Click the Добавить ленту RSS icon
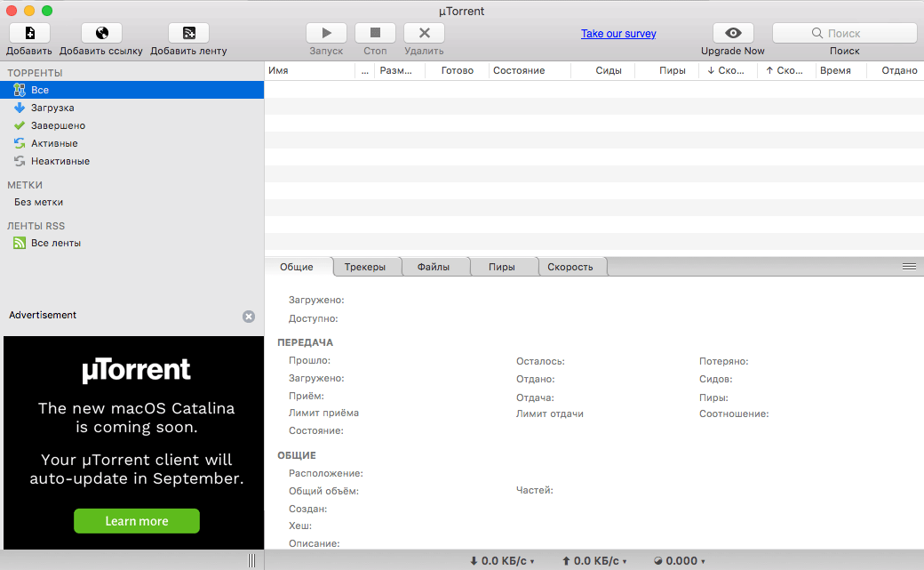The height and width of the screenshot is (570, 924). [x=188, y=33]
